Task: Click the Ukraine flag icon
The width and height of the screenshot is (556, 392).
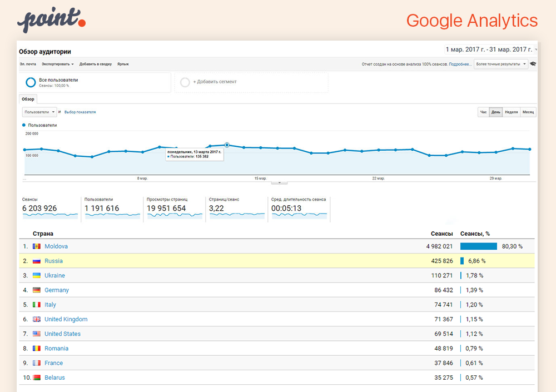Action: tap(37, 275)
